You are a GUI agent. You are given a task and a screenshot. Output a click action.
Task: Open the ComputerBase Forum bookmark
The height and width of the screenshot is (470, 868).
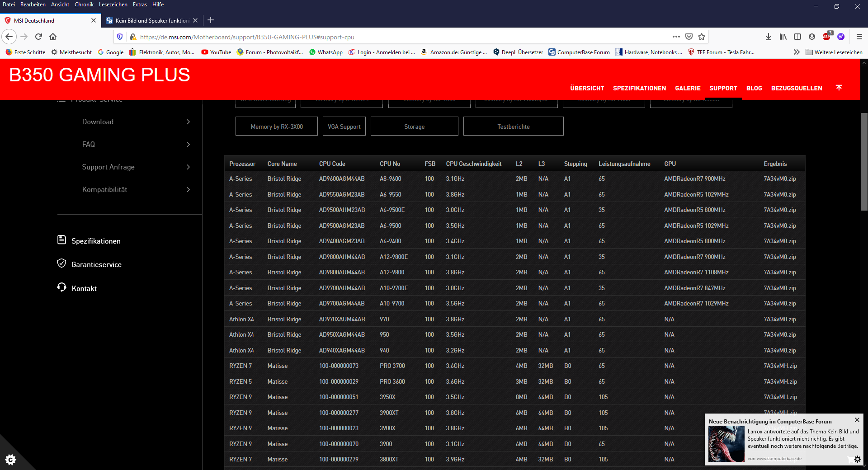point(579,52)
